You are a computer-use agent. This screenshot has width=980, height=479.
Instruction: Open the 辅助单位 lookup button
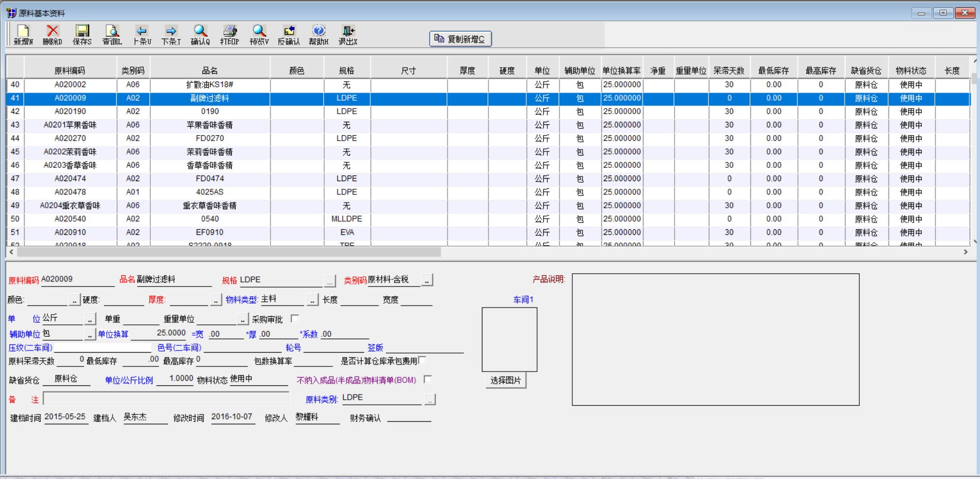click(90, 335)
